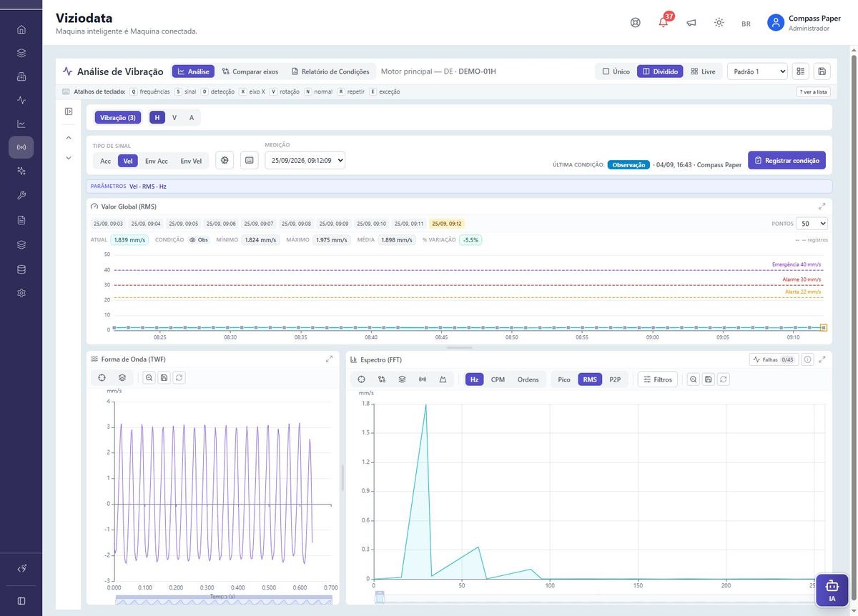
Task: Open the building icon in sidebar
Action: coord(21,76)
